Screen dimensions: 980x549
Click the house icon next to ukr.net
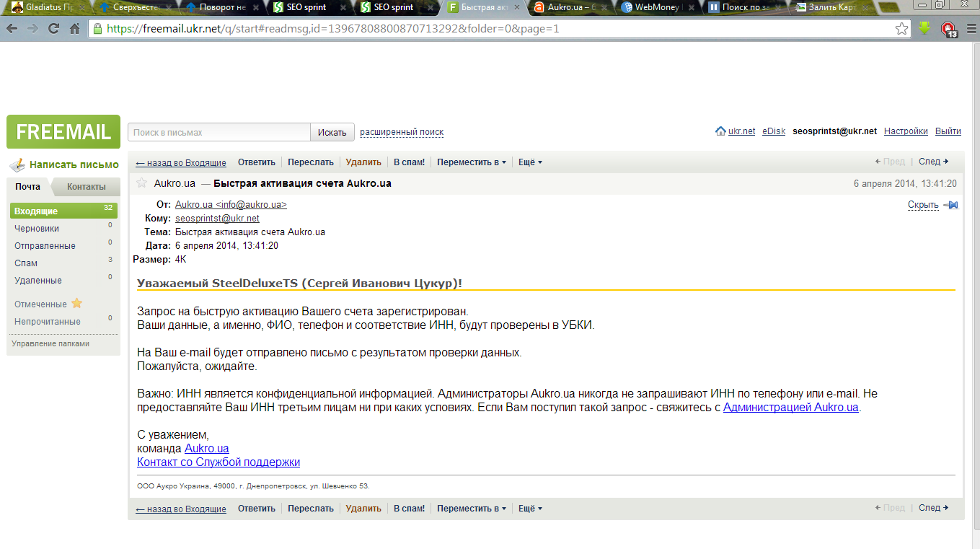pyautogui.click(x=720, y=131)
